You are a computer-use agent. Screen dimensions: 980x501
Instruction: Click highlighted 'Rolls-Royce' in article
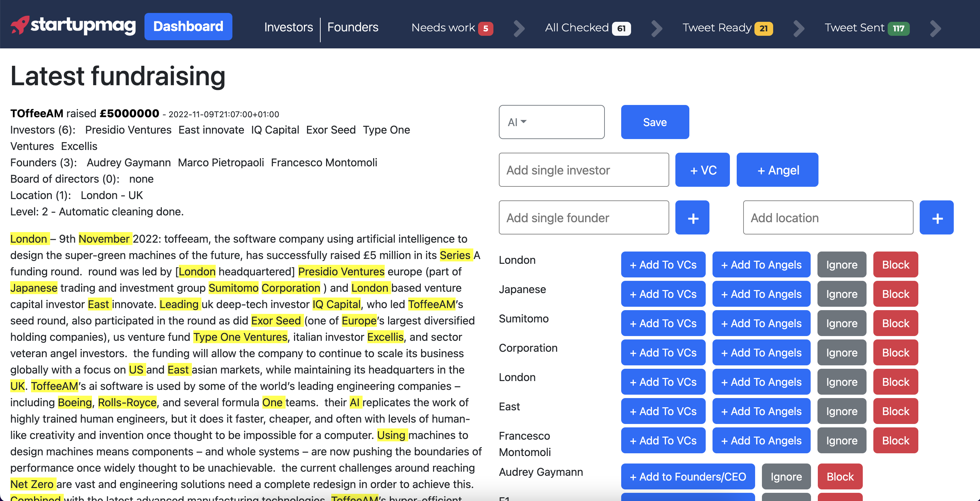click(127, 403)
